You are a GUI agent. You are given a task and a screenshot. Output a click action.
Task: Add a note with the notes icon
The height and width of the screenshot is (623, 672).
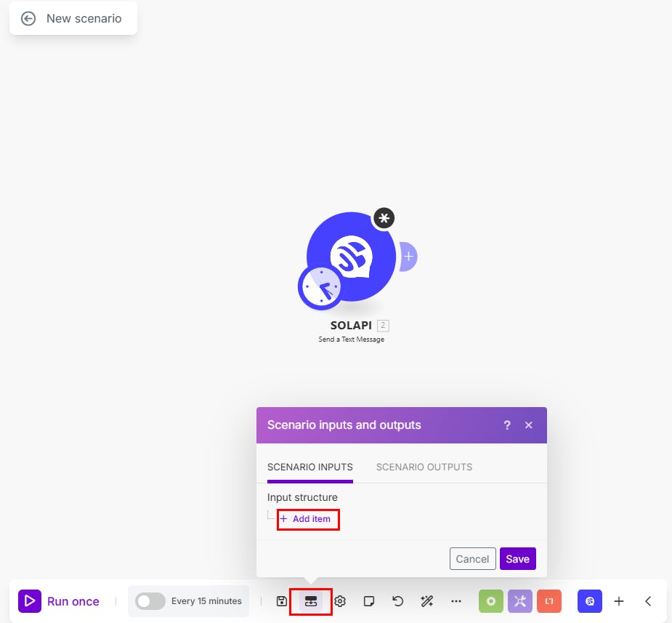point(368,601)
